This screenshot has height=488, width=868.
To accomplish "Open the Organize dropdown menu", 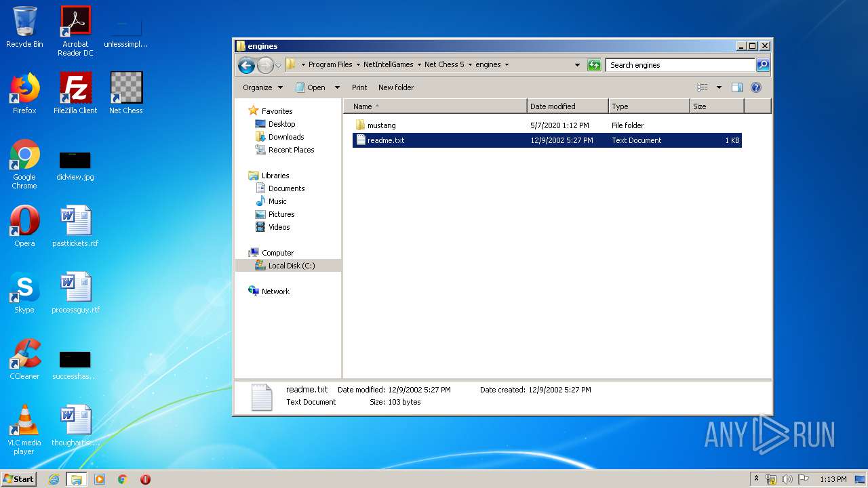I will 263,87.
